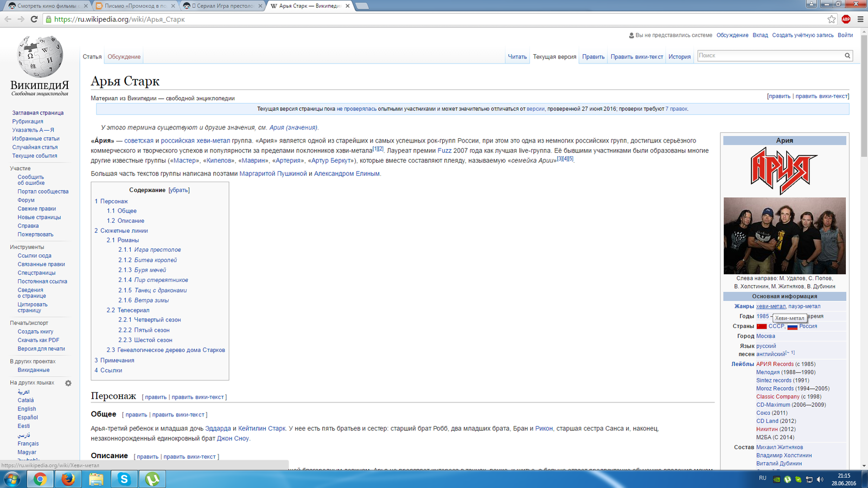Screen dimensions: 868x488
Task: Click the RU language indicator
Action: (763, 478)
